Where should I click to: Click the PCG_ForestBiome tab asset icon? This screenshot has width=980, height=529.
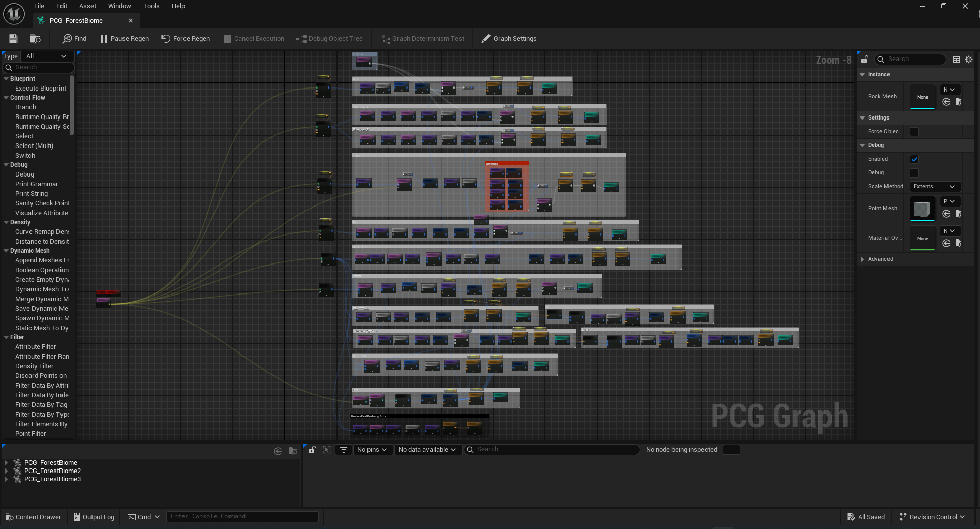(42, 21)
